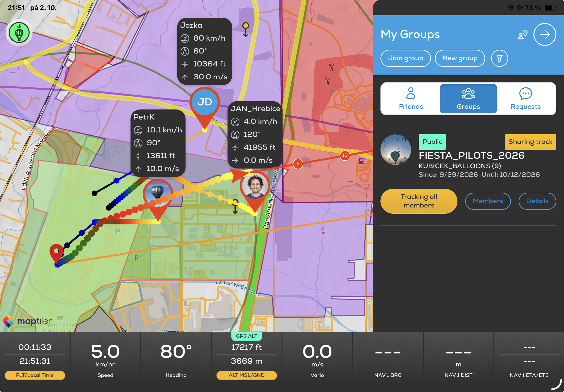The width and height of the screenshot is (564, 392).
Task: Toggle Tracking all members button
Action: (x=419, y=201)
